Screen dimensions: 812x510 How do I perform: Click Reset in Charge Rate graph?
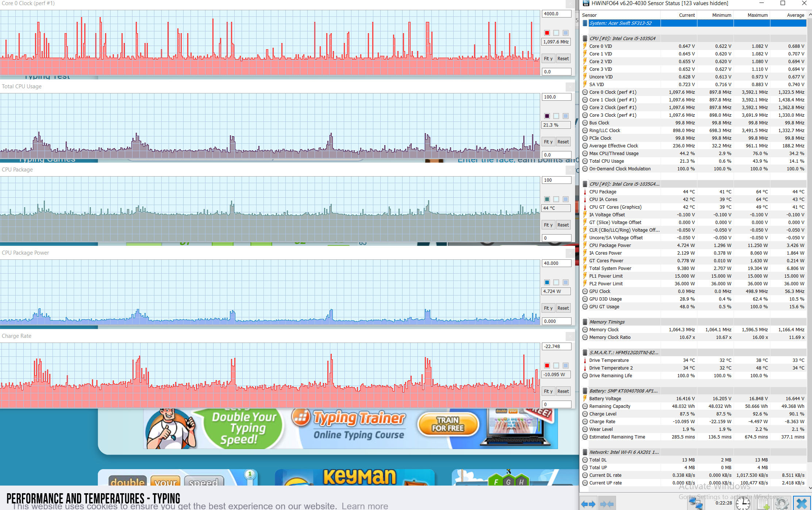tap(563, 391)
